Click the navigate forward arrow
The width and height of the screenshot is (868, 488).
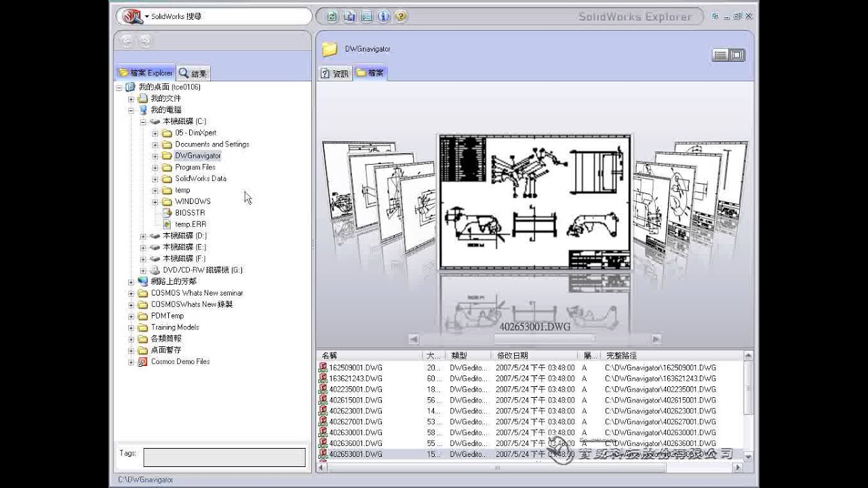(144, 41)
